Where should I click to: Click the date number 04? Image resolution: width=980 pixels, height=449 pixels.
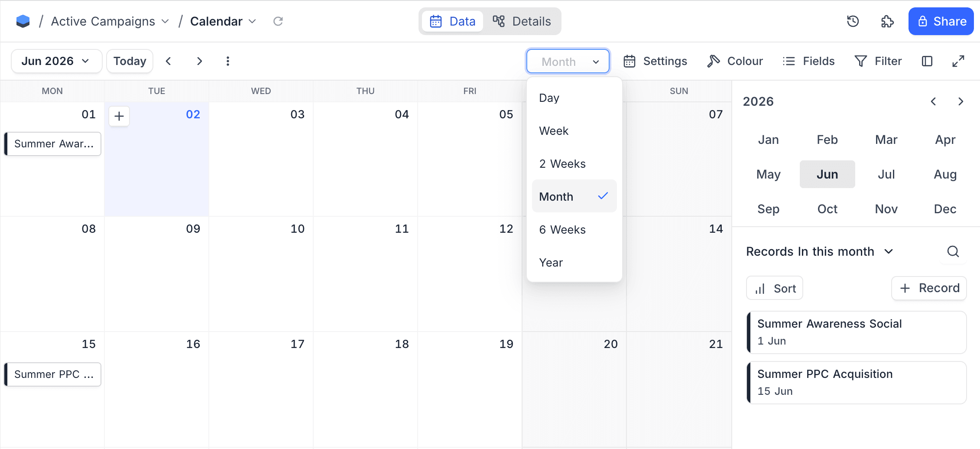(402, 114)
